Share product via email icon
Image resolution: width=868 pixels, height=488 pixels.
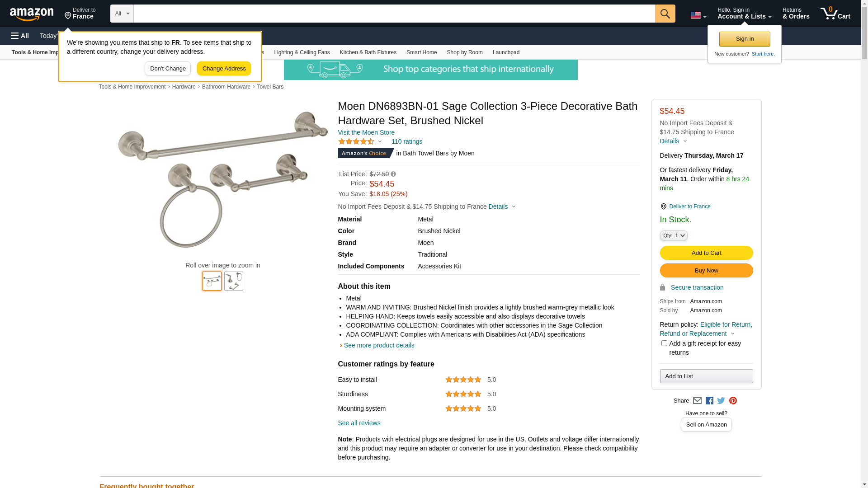pos(697,401)
